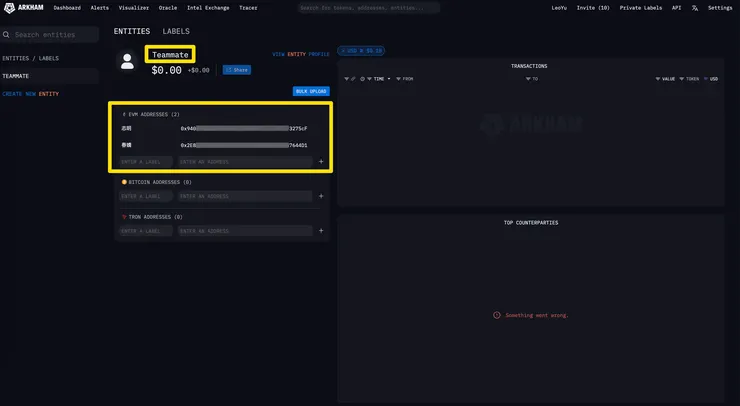Image resolution: width=740 pixels, height=406 pixels.
Task: Open Tracer in the top navigation
Action: coord(248,8)
